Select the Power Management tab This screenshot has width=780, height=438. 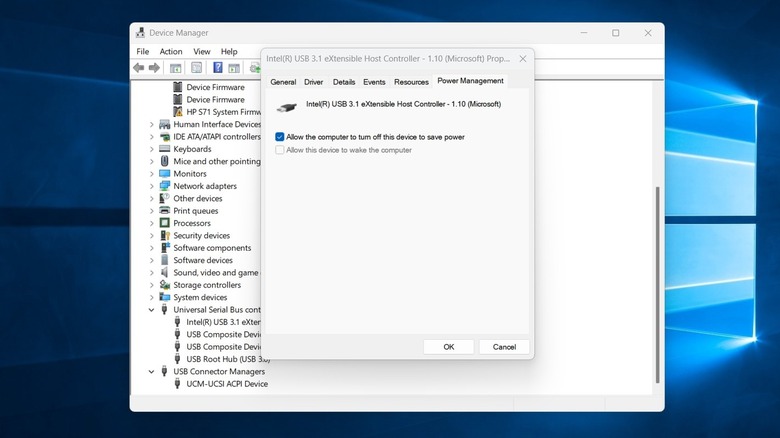pyautogui.click(x=470, y=81)
